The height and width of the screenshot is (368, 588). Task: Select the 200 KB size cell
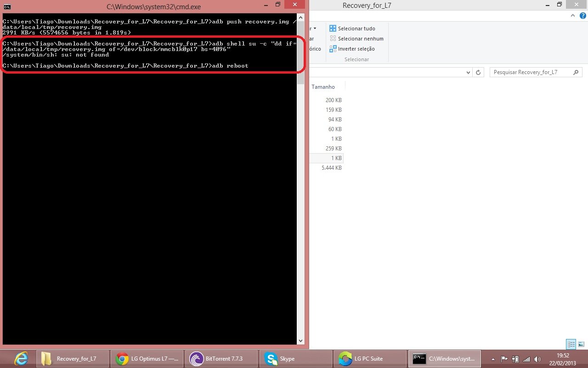click(334, 100)
